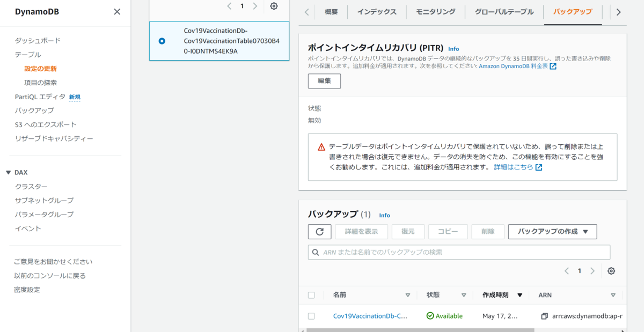Click 詳細を表示 button

[x=361, y=232]
